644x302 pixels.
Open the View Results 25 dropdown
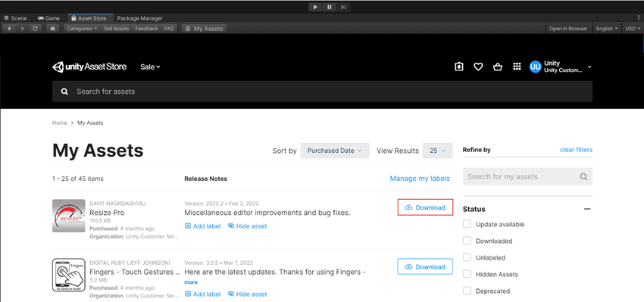coord(438,151)
